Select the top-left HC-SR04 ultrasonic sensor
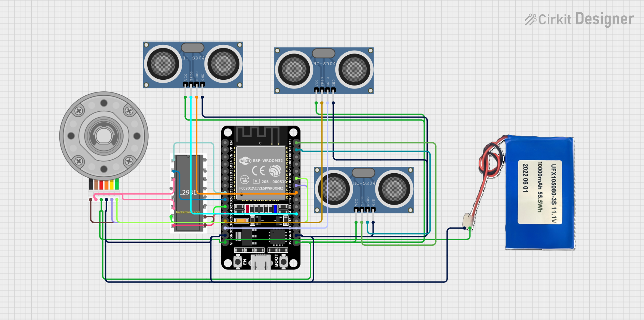644x320 pixels. click(x=193, y=65)
